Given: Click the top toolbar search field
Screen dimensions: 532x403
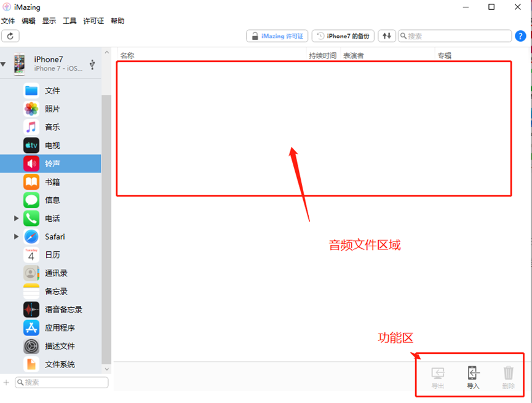Looking at the screenshot, I should click(x=455, y=36).
